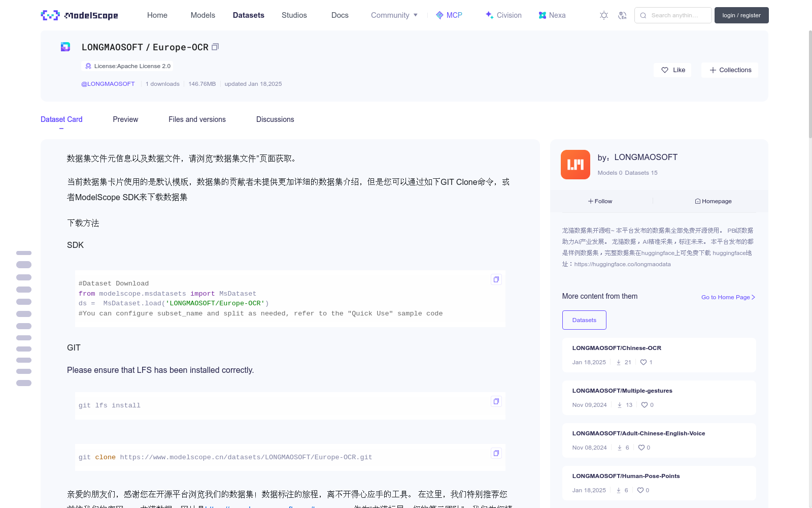
Task: Open the Docs nav item
Action: click(x=340, y=15)
